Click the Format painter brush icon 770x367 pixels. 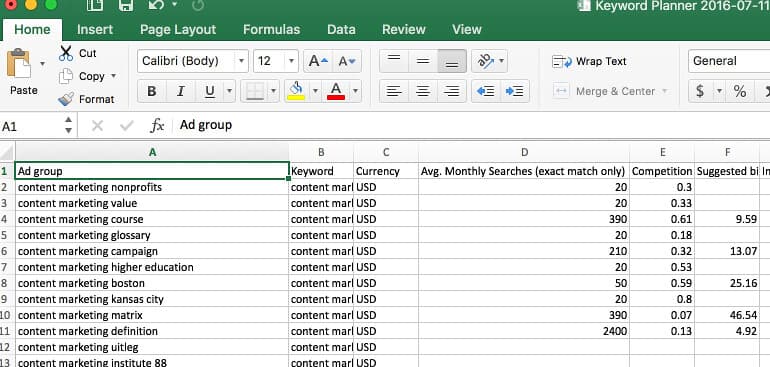click(66, 99)
